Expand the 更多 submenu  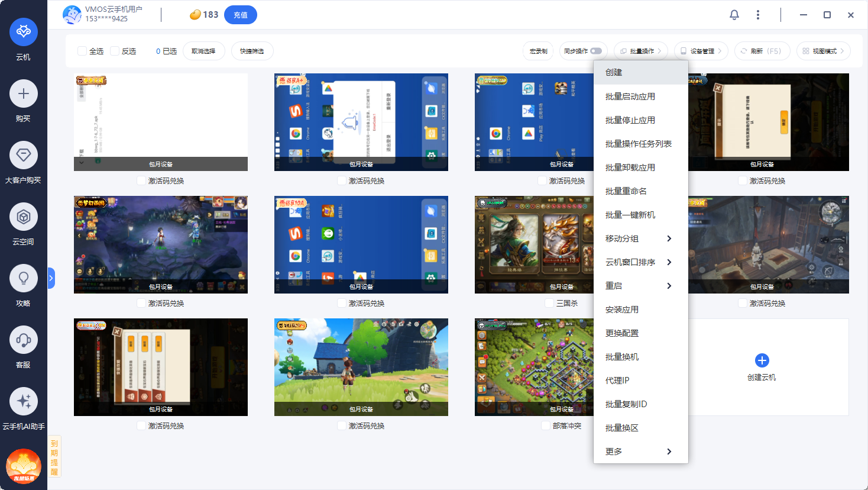click(641, 452)
